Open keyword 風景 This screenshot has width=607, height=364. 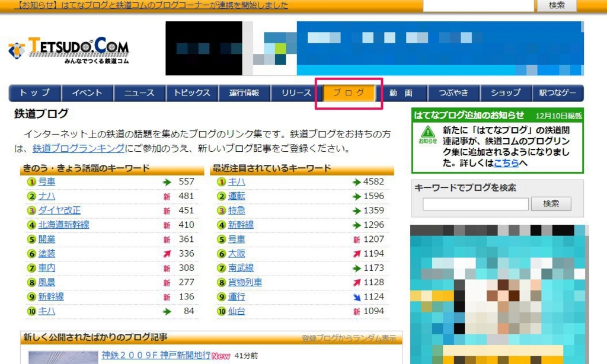46,282
